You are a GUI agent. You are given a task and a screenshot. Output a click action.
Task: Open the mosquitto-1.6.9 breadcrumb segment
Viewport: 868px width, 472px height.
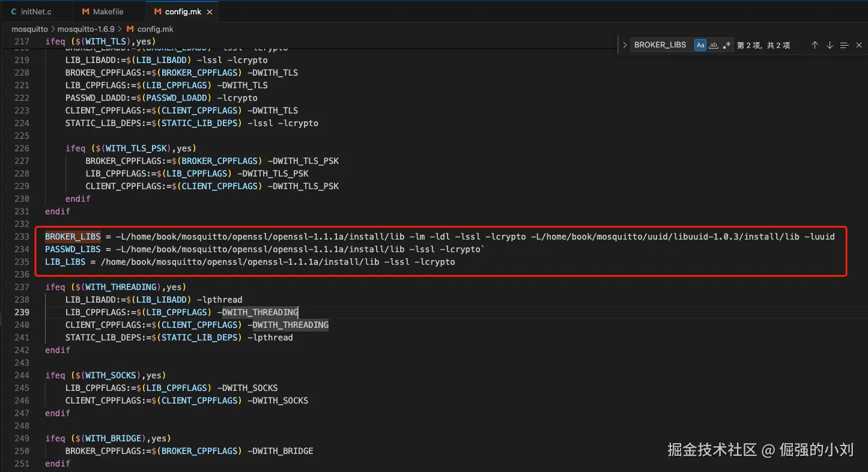tap(86, 29)
